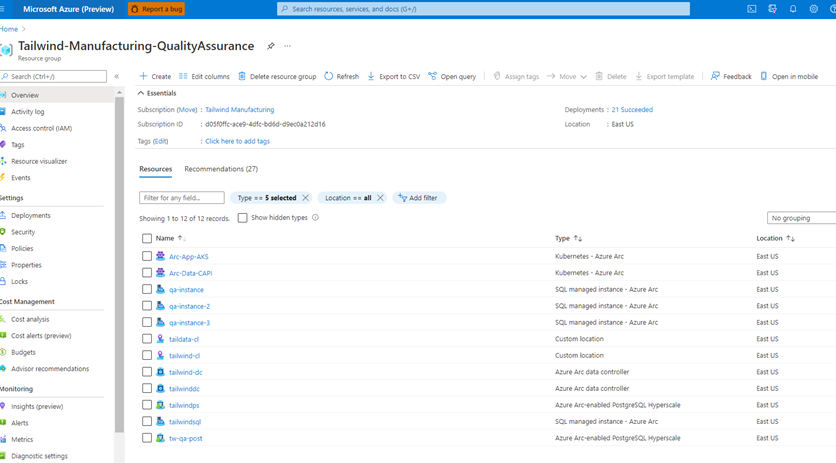Open the Type == 5 selected filter
Image resolution: width=836 pixels, height=463 pixels.
tap(267, 198)
